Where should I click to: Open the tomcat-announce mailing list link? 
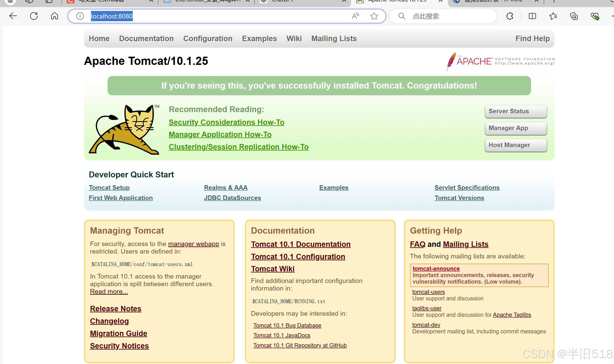[436, 268]
